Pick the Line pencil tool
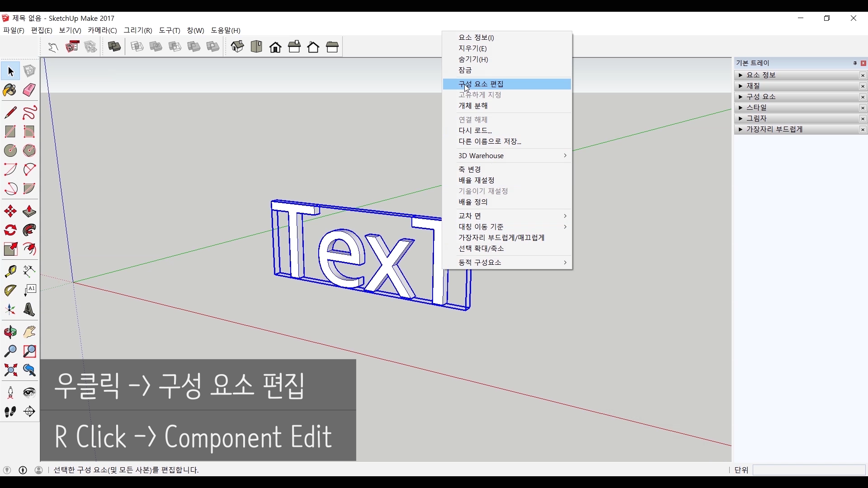This screenshot has width=868, height=488. click(x=10, y=112)
